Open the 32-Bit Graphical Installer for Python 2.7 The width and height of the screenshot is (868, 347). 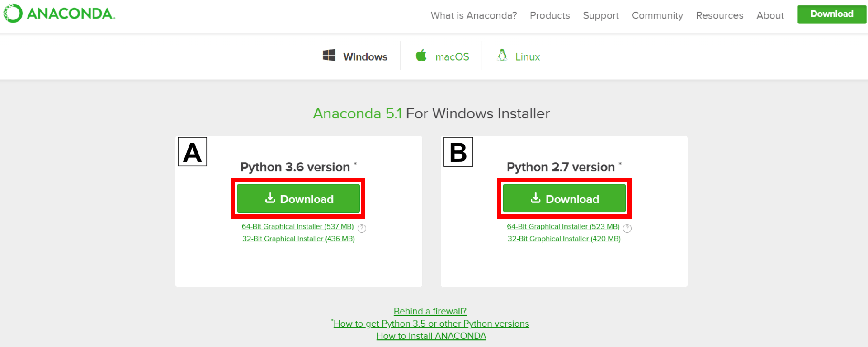(563, 239)
